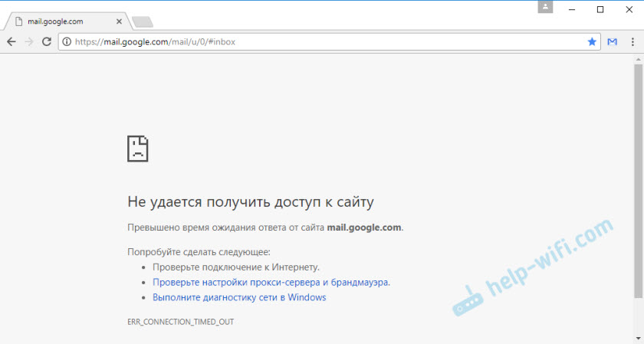
Task: Click 'Попробуйте сделать следующее:' text
Action: click(199, 251)
